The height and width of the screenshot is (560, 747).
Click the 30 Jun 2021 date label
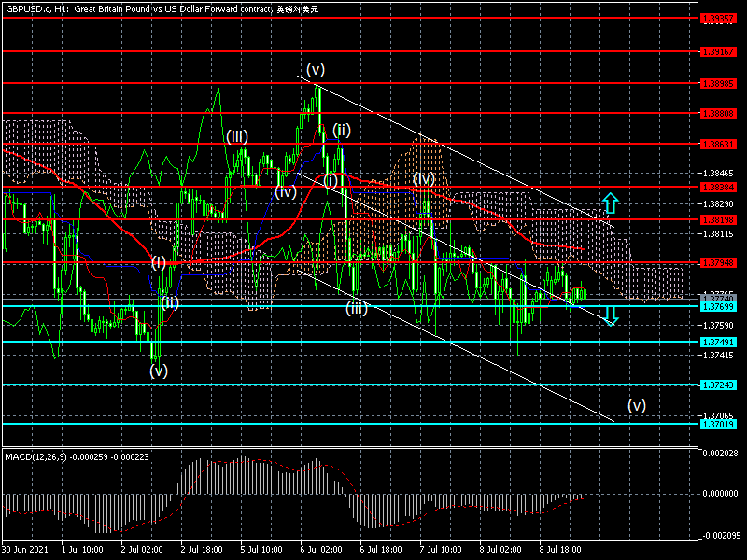point(23,552)
